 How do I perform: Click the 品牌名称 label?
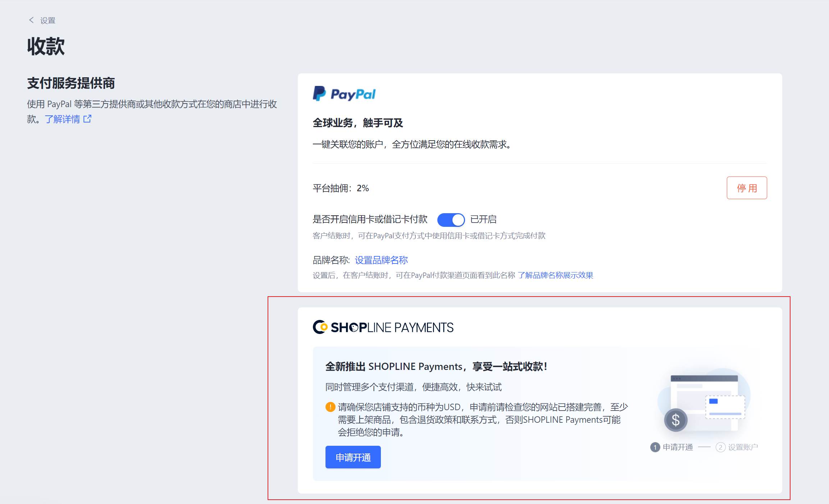pos(331,260)
